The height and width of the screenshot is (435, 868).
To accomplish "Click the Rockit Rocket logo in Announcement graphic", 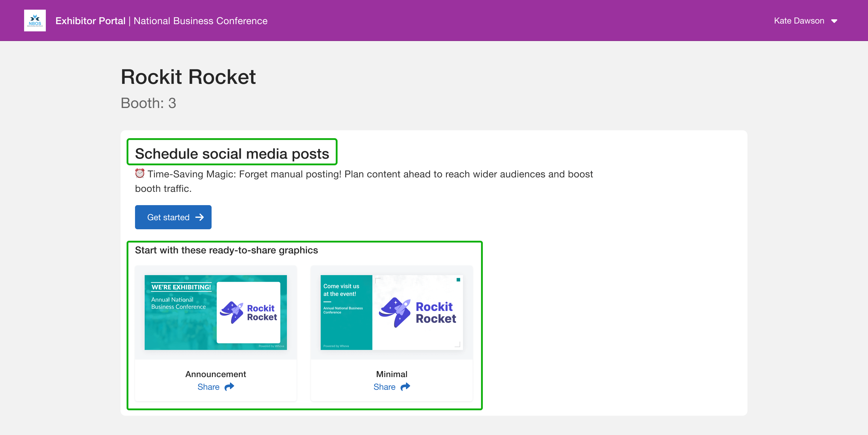I will pos(248,313).
